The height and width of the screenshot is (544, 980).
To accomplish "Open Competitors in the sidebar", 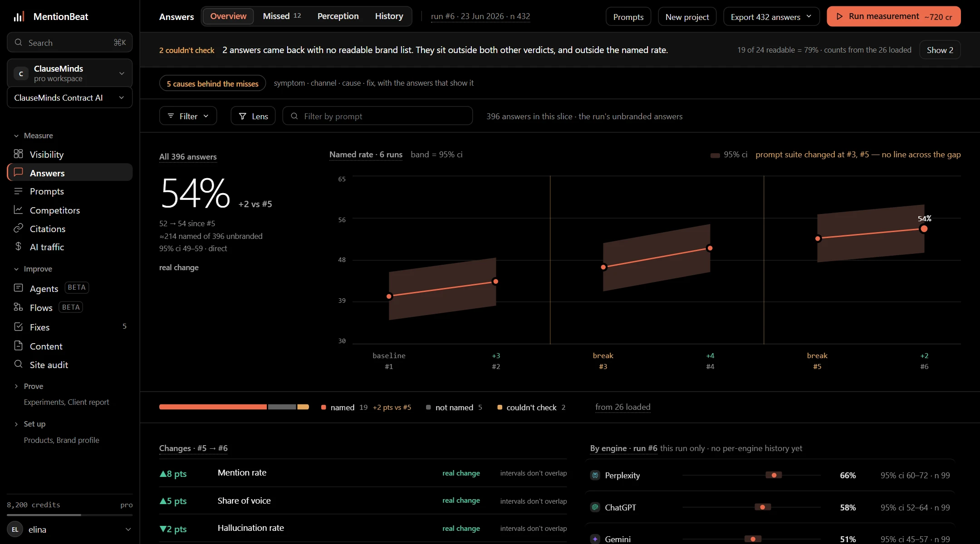I will coord(70,210).
